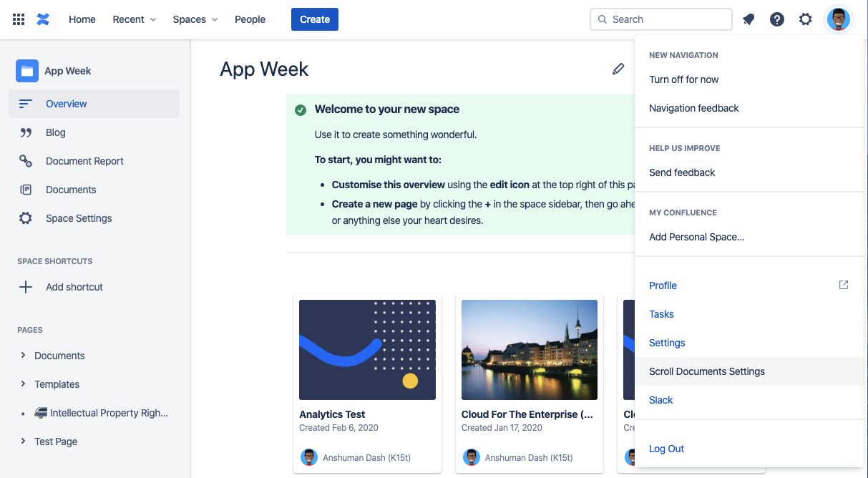Image resolution: width=868 pixels, height=478 pixels.
Task: Expand the Test Page tree item
Action: 24,442
